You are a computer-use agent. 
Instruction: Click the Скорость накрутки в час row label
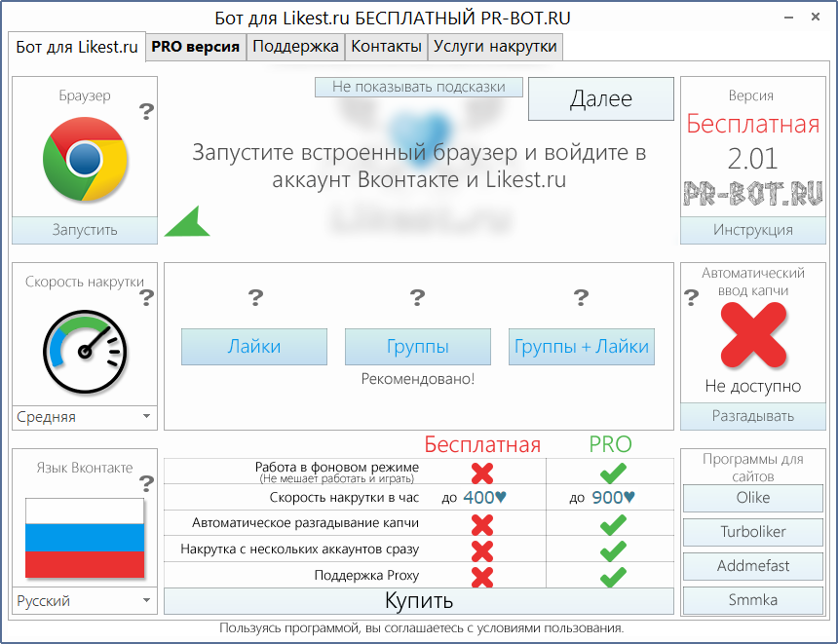click(x=344, y=498)
